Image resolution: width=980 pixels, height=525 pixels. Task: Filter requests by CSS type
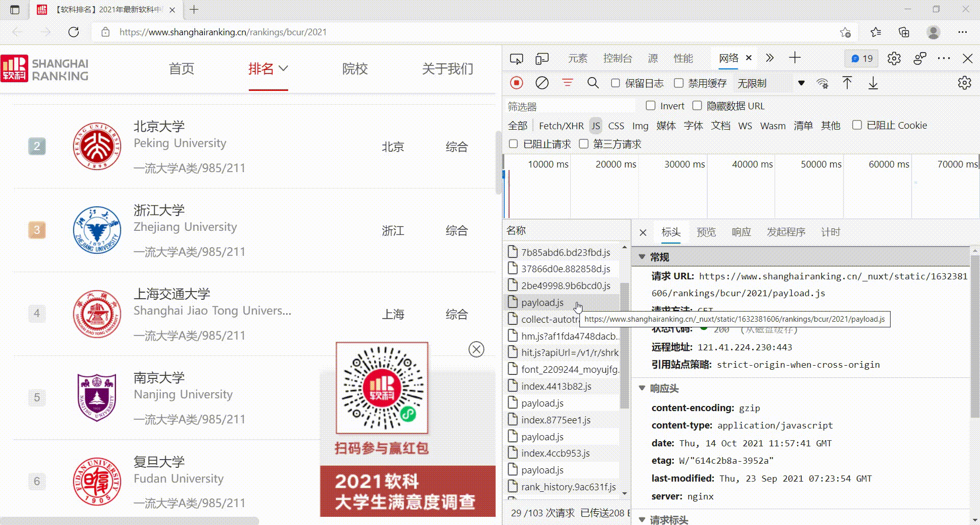tap(616, 126)
